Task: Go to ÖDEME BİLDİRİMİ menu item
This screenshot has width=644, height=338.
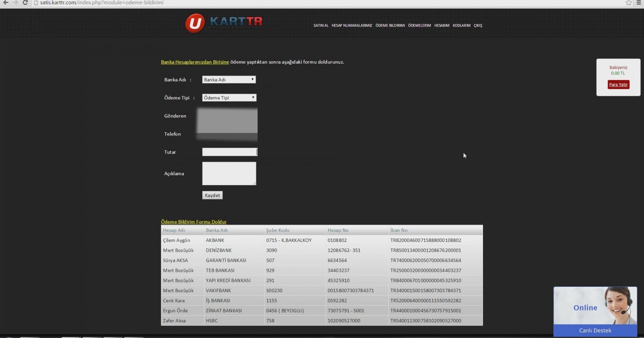Action: (390, 25)
